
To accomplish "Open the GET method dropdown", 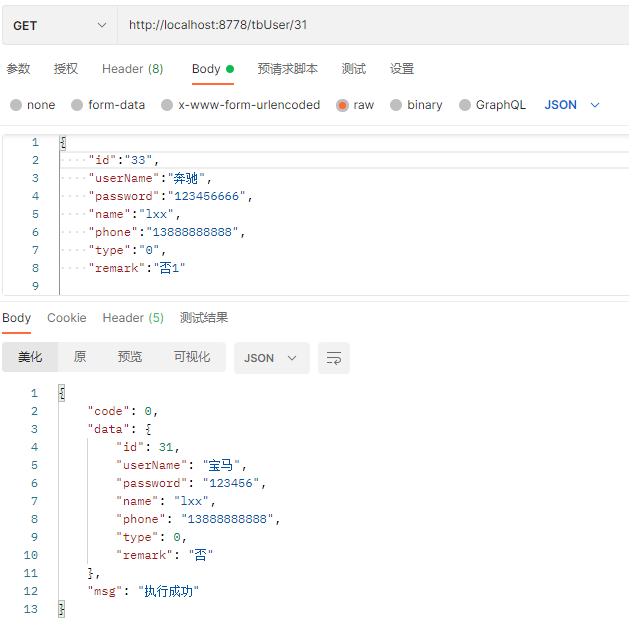I will (60, 25).
